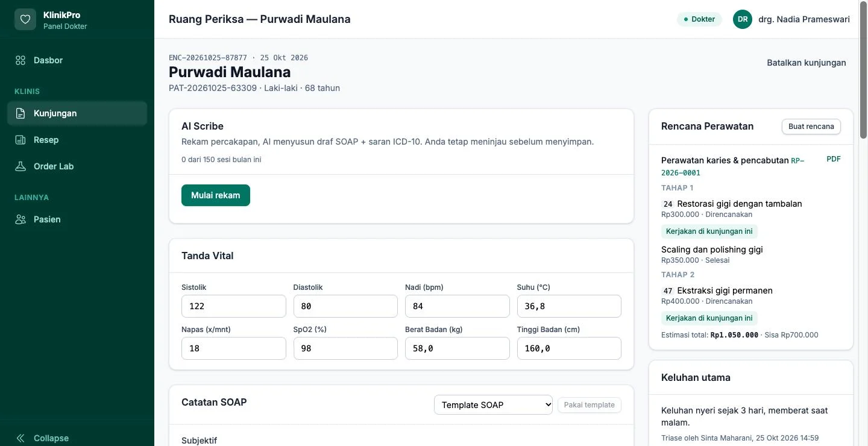868x446 pixels.
Task: Click the Collapse sidebar chevron icon
Action: [x=20, y=438]
